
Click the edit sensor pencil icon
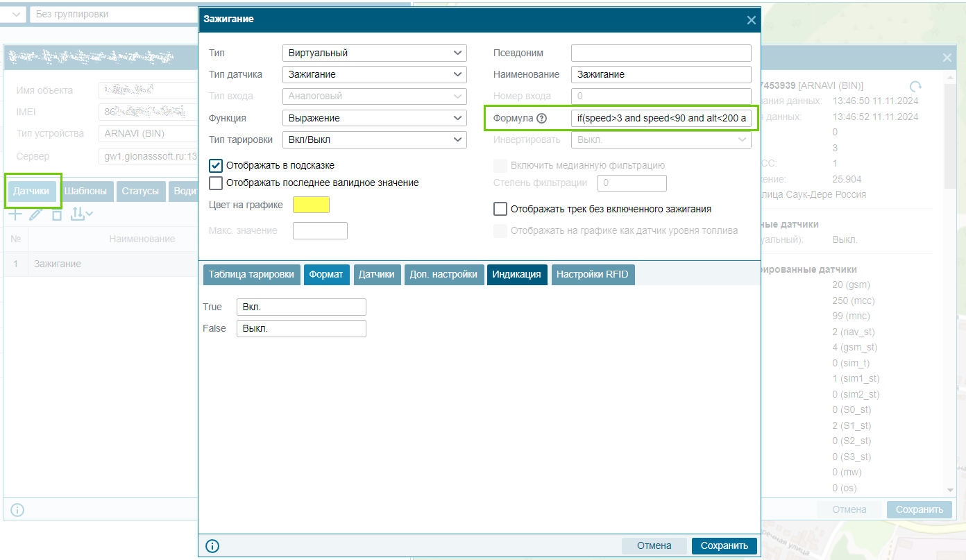[36, 214]
